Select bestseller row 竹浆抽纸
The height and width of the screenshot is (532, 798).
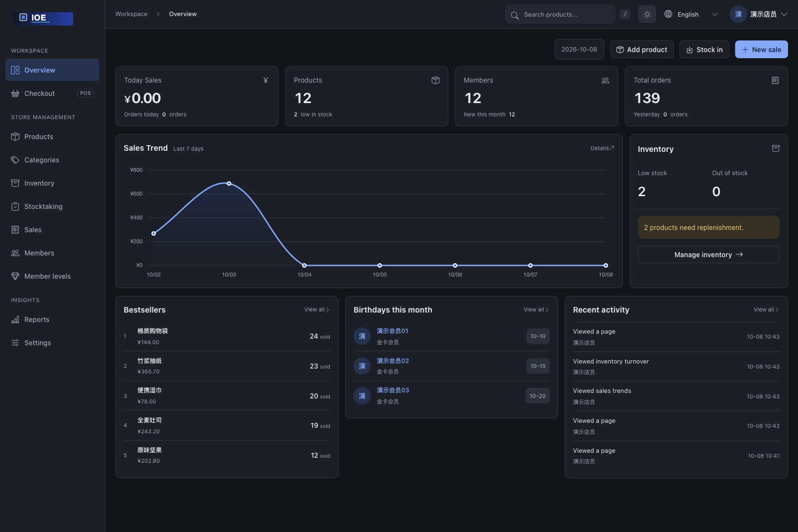(227, 366)
